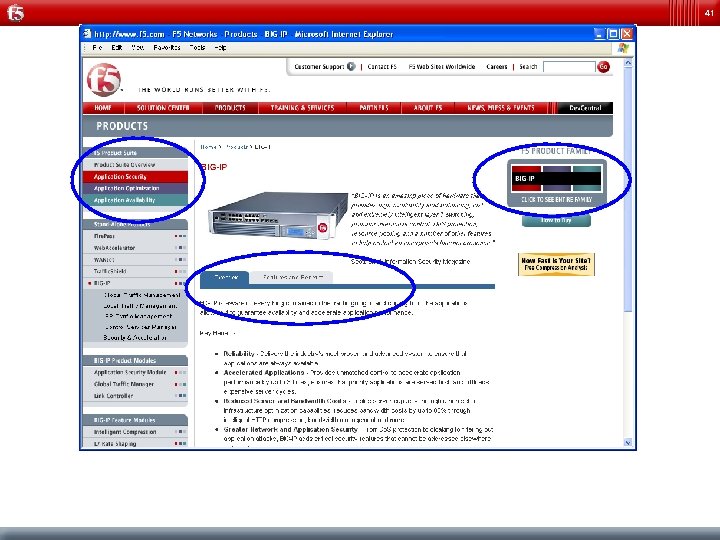
Task: Select Application Availability in sidebar
Action: point(135,200)
